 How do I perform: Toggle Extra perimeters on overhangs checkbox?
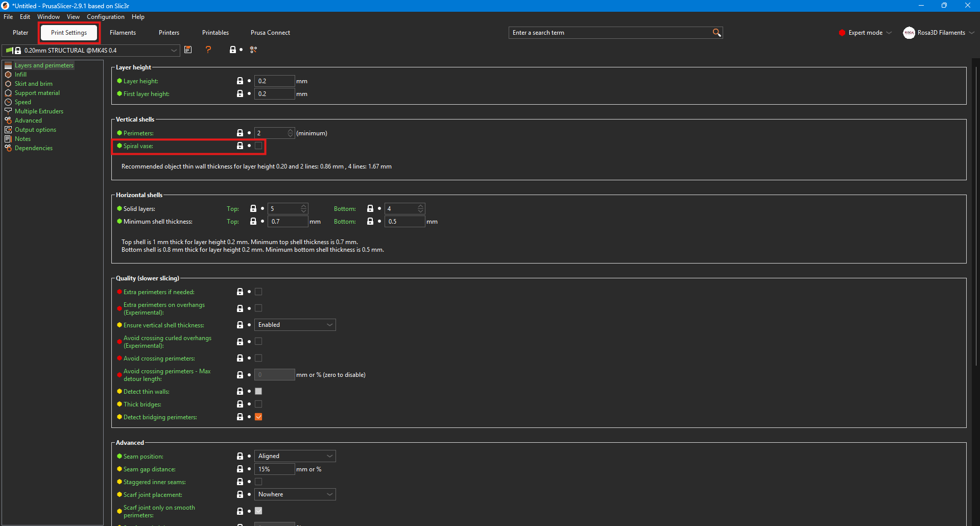[258, 308]
